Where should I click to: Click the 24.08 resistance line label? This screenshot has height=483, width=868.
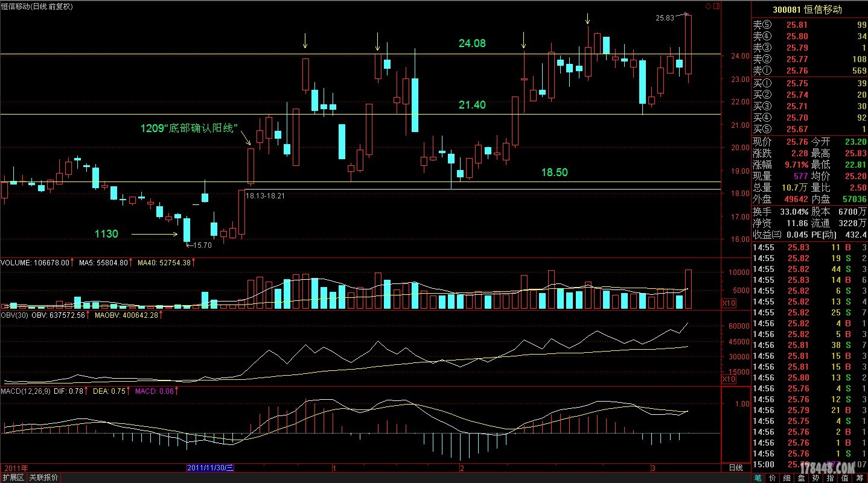pyautogui.click(x=472, y=43)
